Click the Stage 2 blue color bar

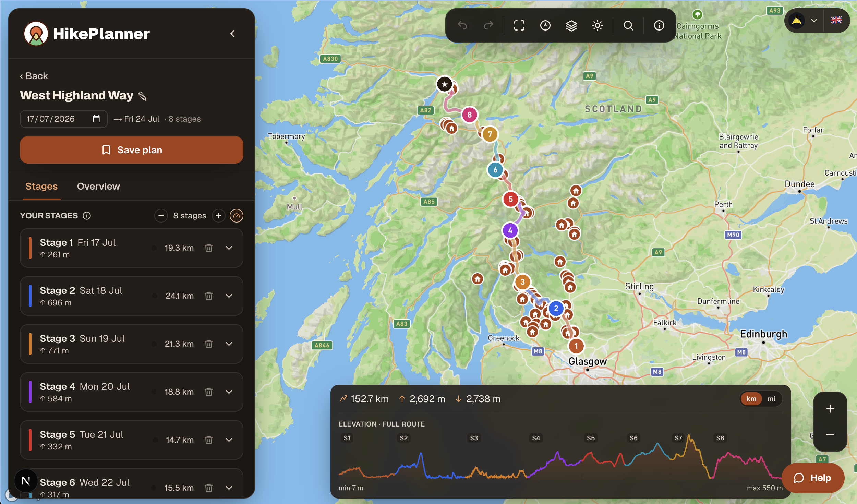(30, 296)
